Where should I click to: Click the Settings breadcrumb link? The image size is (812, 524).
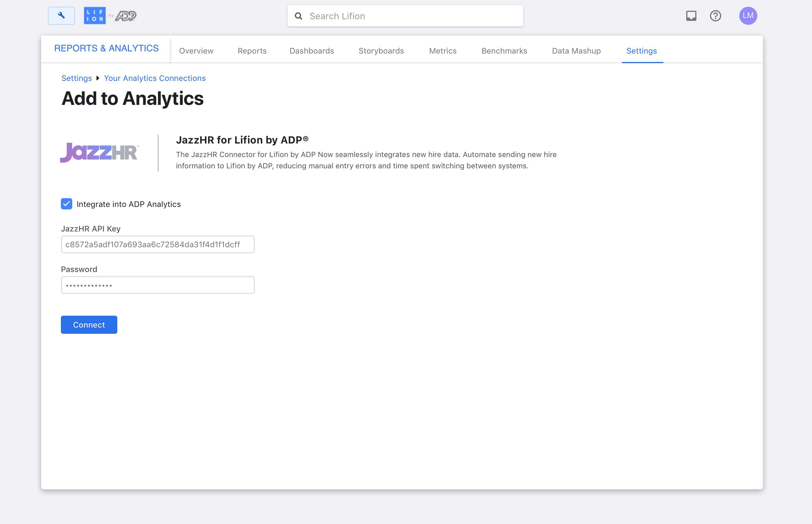point(77,78)
